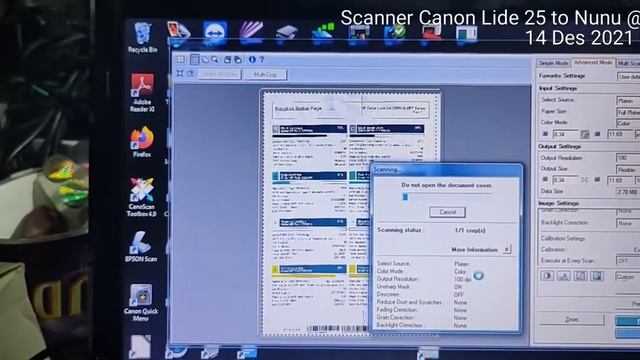Switch to the Simple Mode tab
Image resolution: width=640 pixels, height=360 pixels.
tap(553, 63)
